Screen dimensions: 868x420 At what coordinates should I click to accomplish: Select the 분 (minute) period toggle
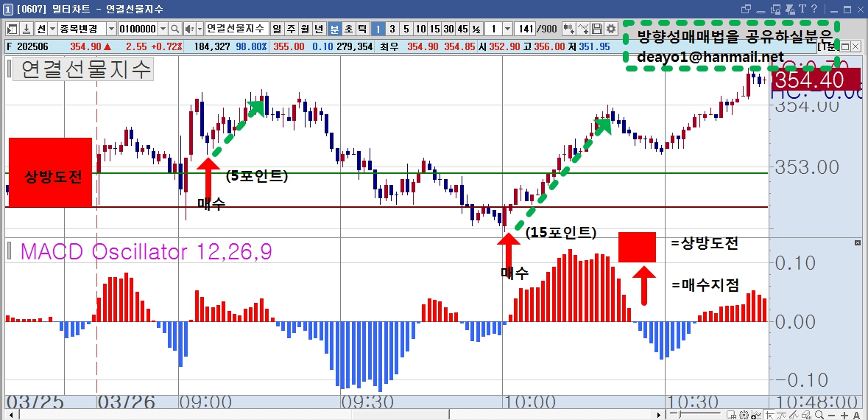pyautogui.click(x=334, y=29)
